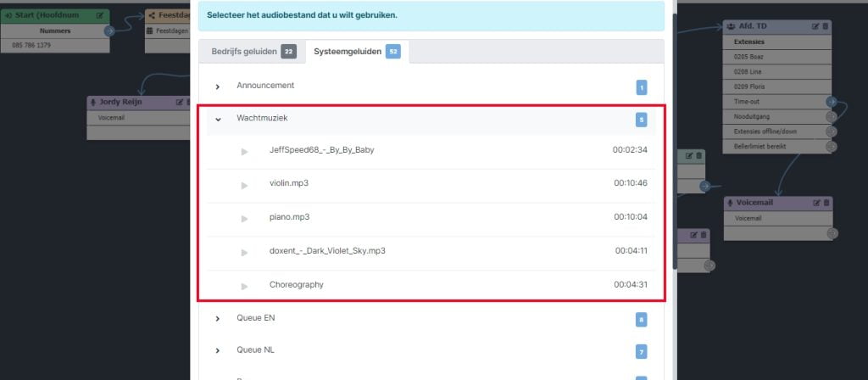Click the 00:10:46 duration value
This screenshot has width=868, height=380.
pyautogui.click(x=631, y=183)
